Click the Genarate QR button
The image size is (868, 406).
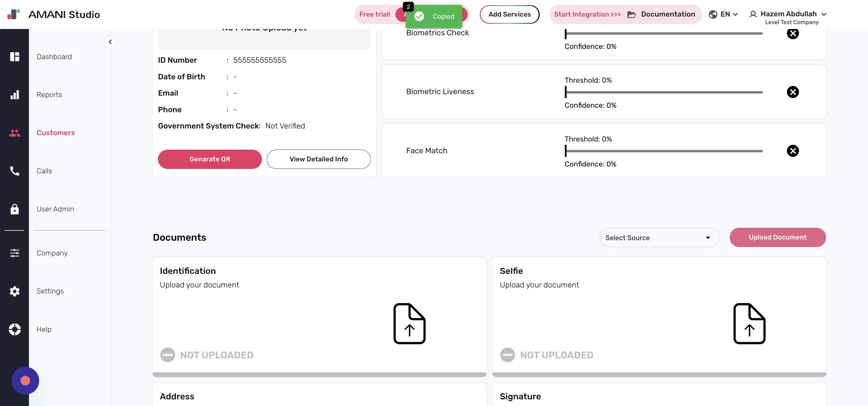click(x=209, y=159)
